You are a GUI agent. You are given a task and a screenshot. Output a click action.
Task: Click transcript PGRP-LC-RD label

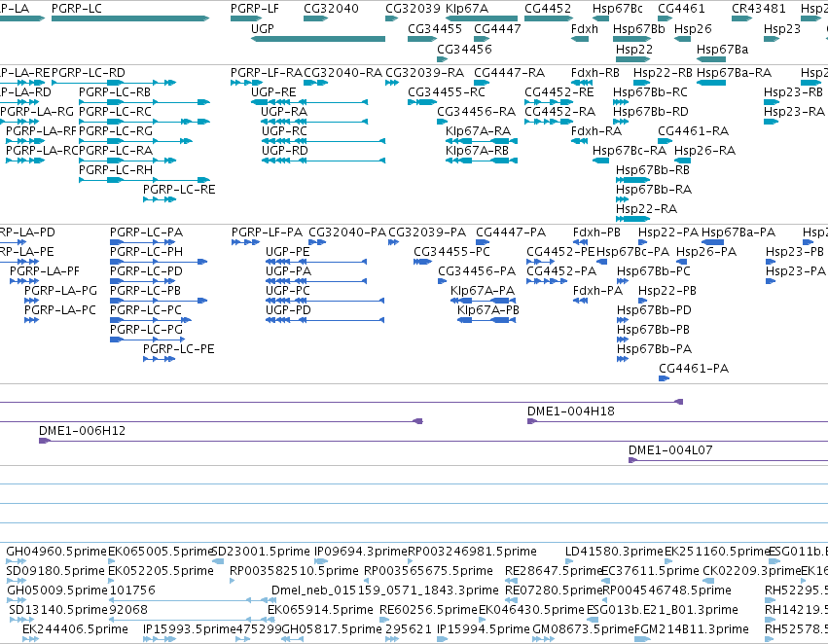coord(89,72)
